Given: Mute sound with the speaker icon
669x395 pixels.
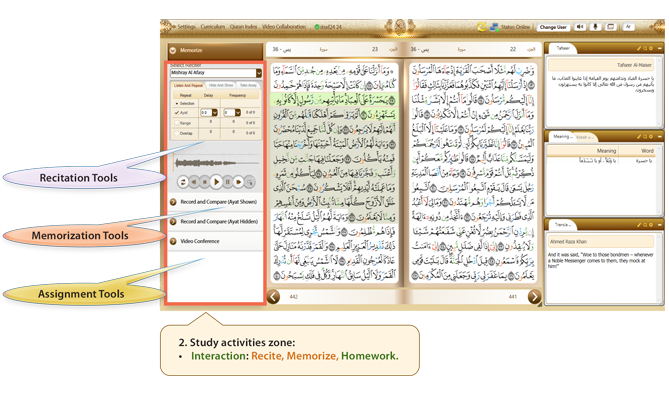Looking at the screenshot, I should (580, 27).
